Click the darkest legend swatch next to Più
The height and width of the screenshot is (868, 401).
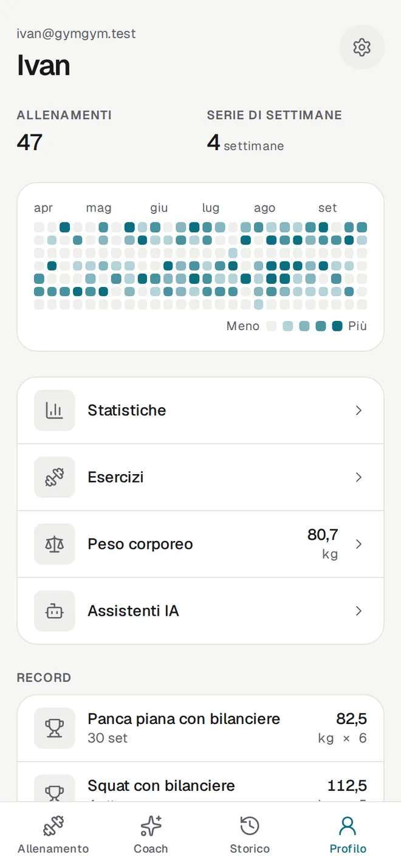[337, 326]
